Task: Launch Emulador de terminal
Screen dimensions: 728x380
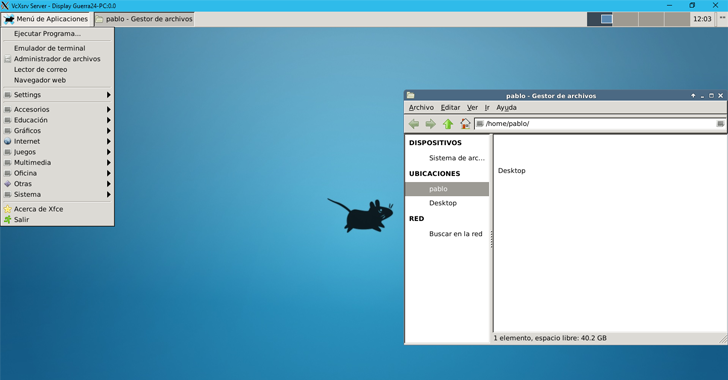Action: (x=57, y=48)
